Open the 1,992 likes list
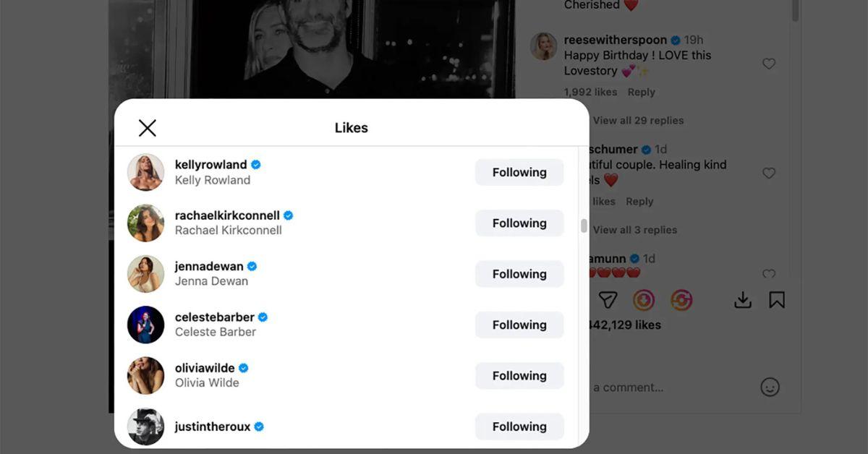This screenshot has height=454, width=868. (x=590, y=92)
